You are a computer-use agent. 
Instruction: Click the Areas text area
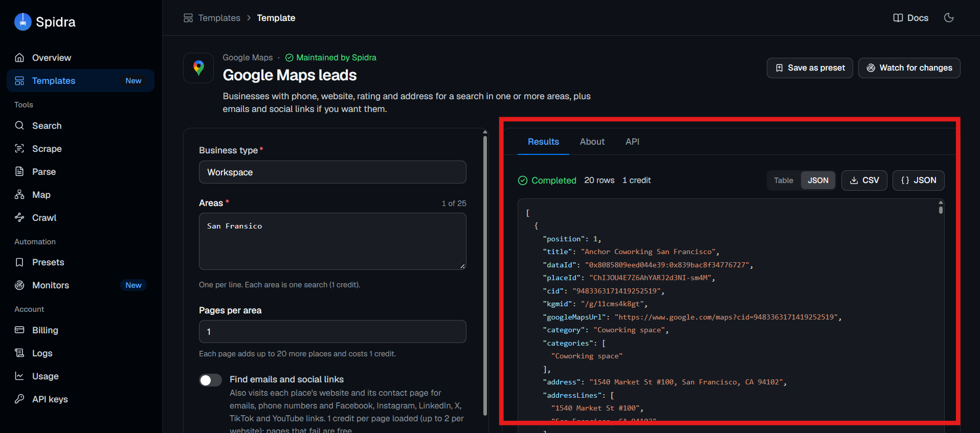click(x=332, y=241)
